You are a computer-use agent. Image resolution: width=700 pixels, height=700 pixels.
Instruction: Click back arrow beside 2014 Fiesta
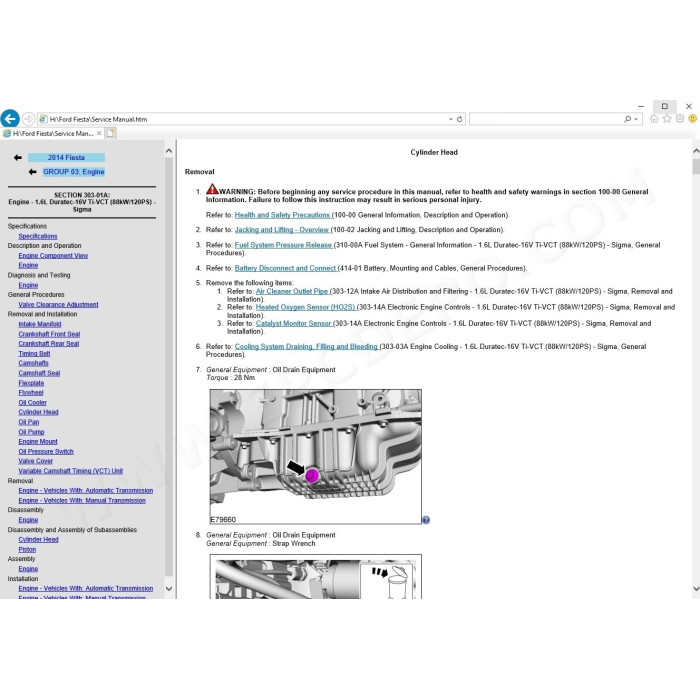click(x=18, y=158)
